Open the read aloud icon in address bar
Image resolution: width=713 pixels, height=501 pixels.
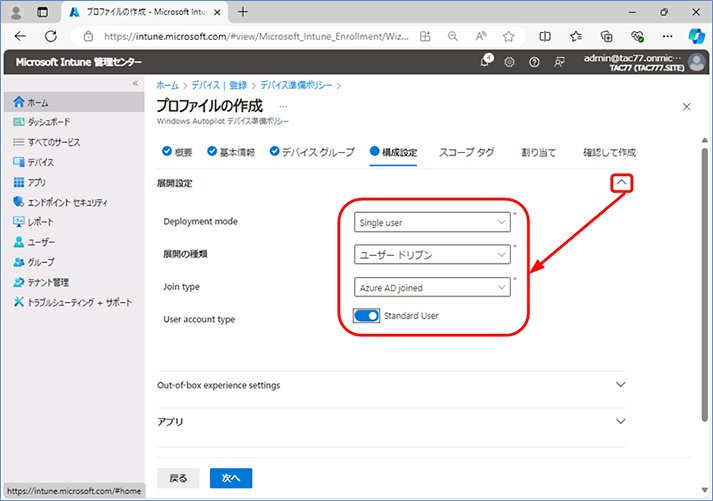click(481, 36)
